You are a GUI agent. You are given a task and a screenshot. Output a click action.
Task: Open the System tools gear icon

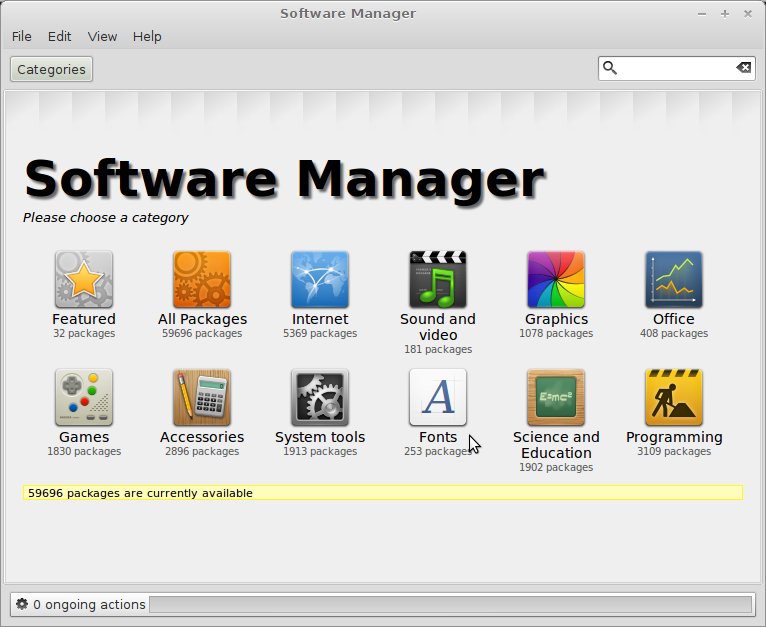[320, 397]
